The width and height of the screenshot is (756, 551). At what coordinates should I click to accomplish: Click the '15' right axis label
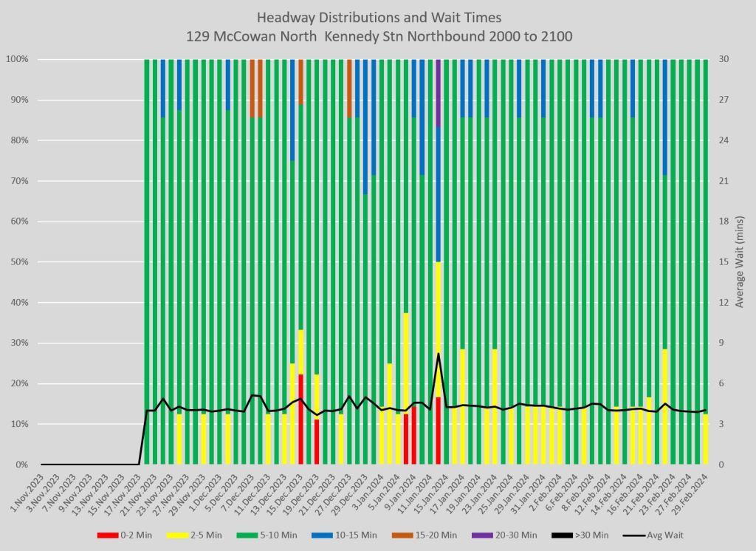pyautogui.click(x=723, y=262)
